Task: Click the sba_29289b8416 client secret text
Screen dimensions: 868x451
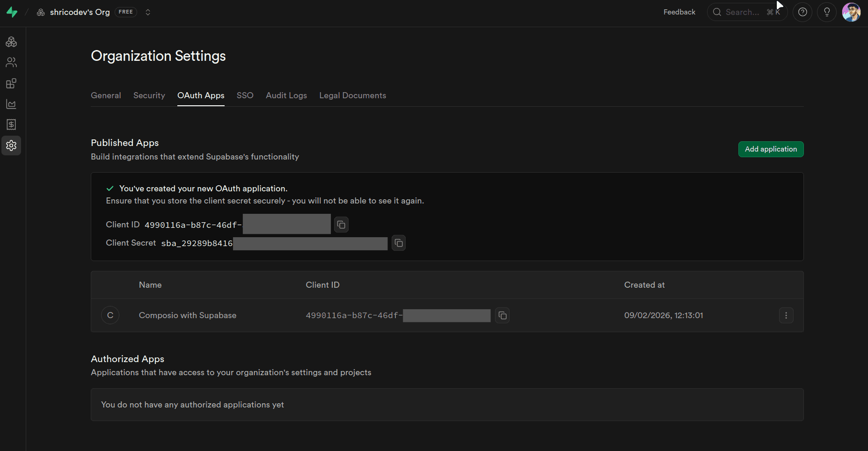Action: click(197, 243)
